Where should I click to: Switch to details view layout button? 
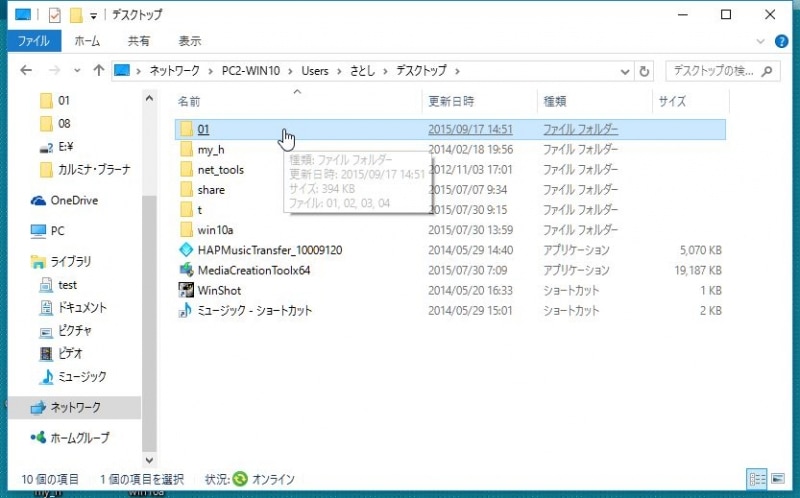[x=757, y=479]
